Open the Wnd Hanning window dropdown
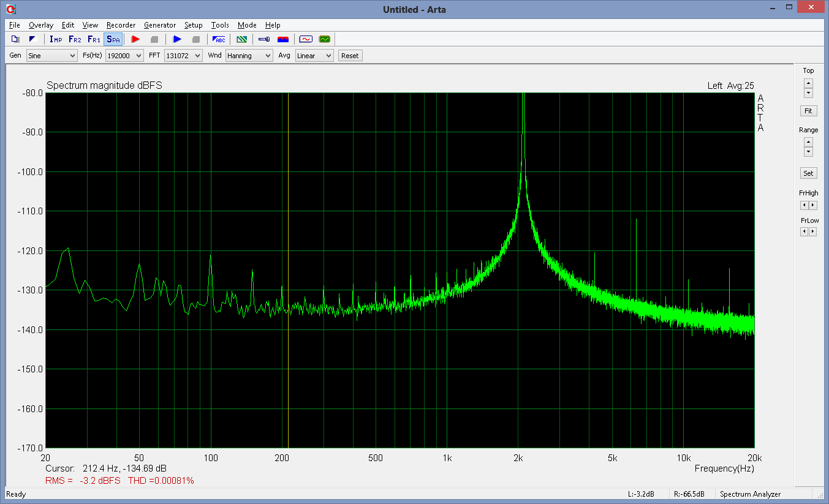This screenshot has height=504, width=829. [249, 56]
